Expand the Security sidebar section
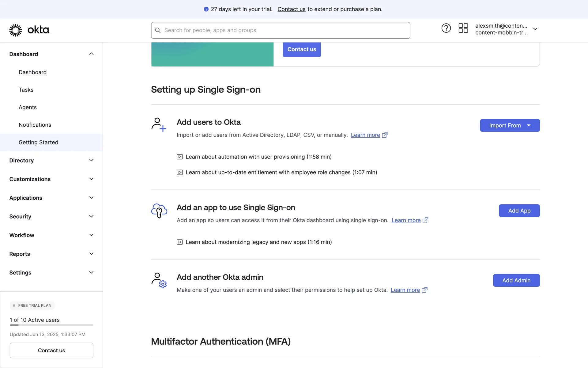Screen dimensions: 588x368 point(51,217)
